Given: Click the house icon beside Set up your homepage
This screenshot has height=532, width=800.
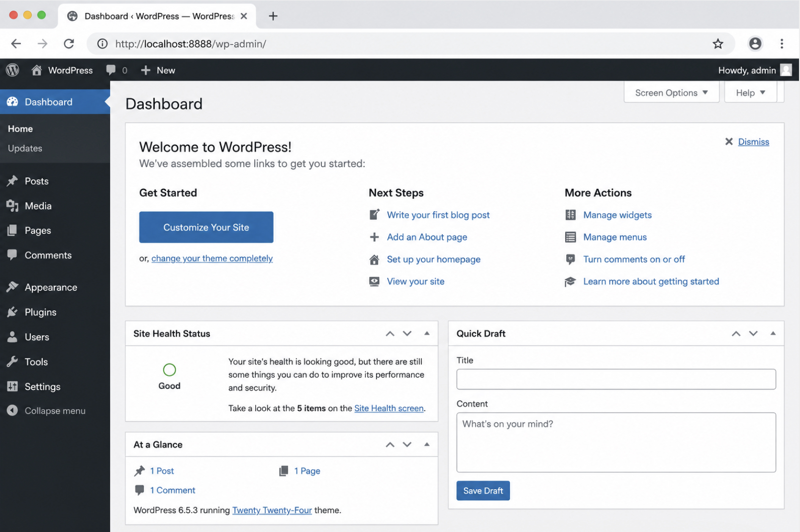Looking at the screenshot, I should point(375,260).
